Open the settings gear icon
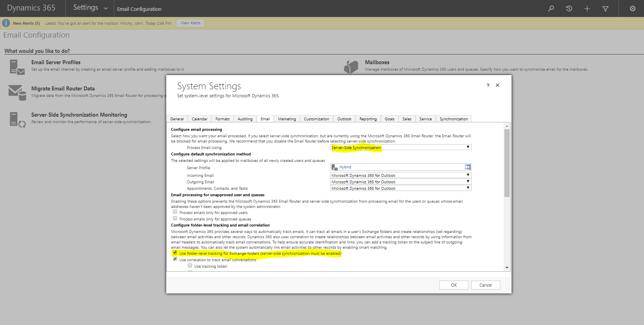 click(x=633, y=8)
